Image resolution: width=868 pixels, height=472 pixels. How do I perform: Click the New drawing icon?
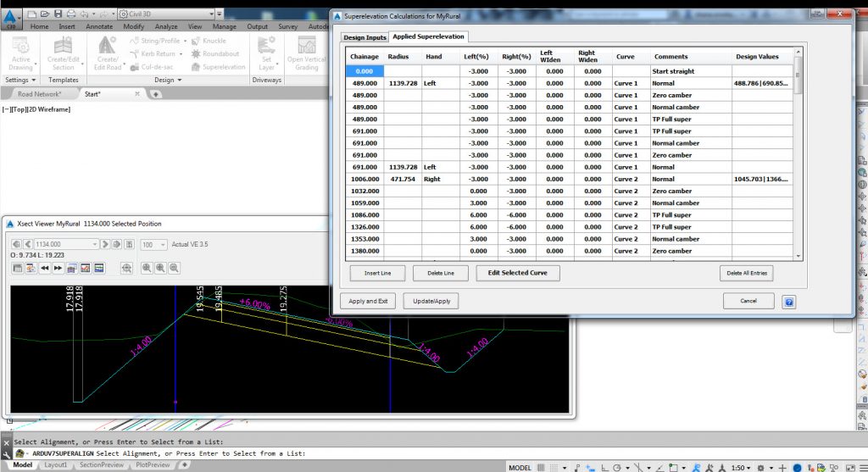click(x=32, y=14)
